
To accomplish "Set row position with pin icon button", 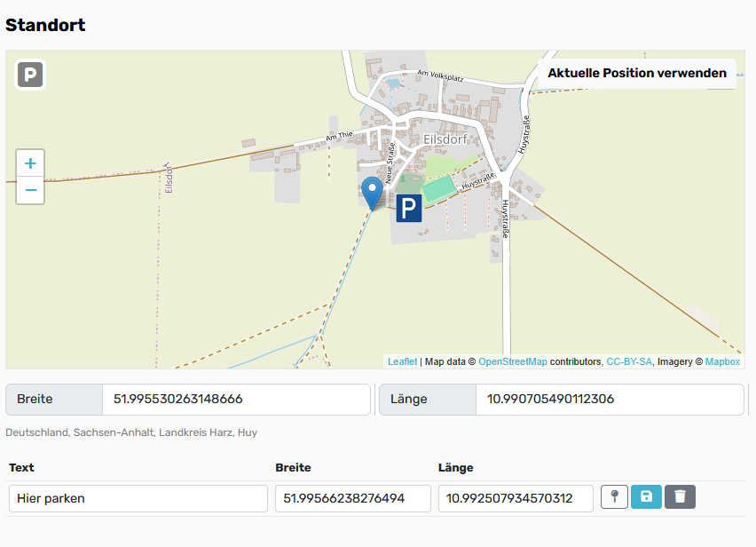I will tap(614, 497).
